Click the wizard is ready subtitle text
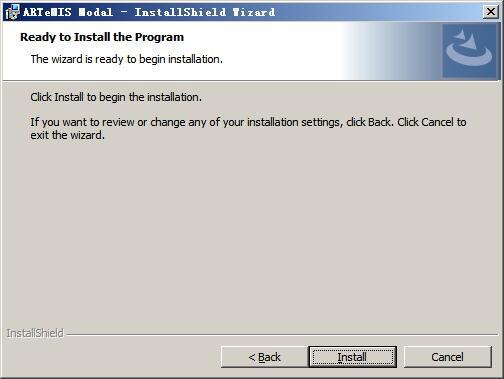 [127, 59]
